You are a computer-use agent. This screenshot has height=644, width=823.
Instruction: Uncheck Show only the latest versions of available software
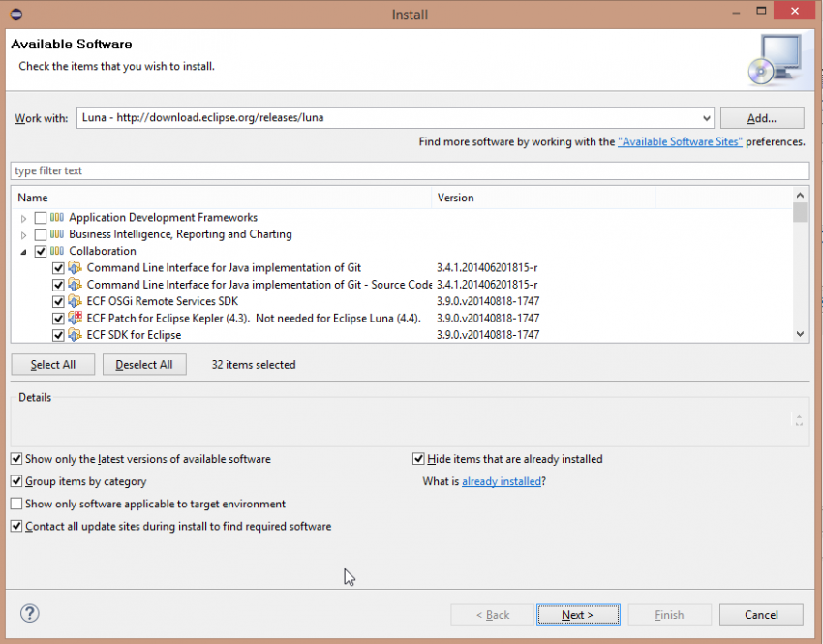pos(16,459)
